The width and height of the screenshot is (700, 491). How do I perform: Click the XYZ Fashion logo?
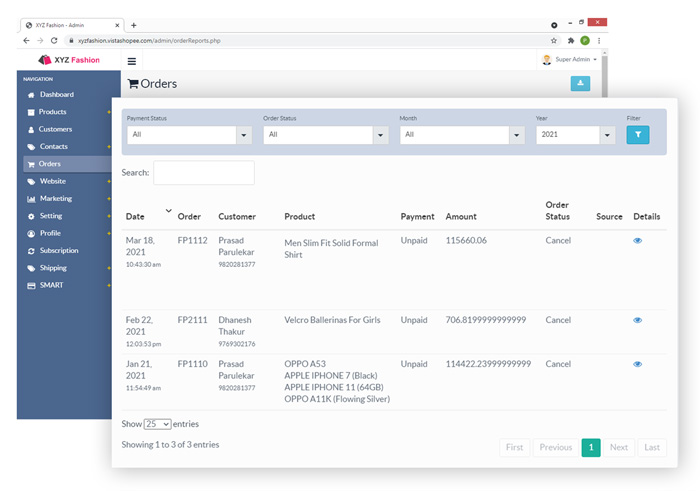(x=69, y=60)
